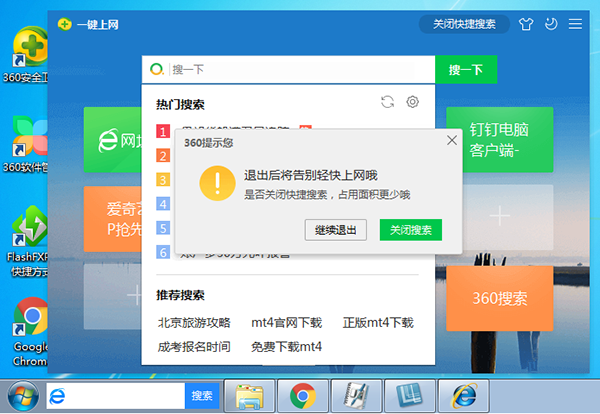The height and width of the screenshot is (414, 600).
Task: Open File Explorer from taskbar
Action: (x=249, y=396)
